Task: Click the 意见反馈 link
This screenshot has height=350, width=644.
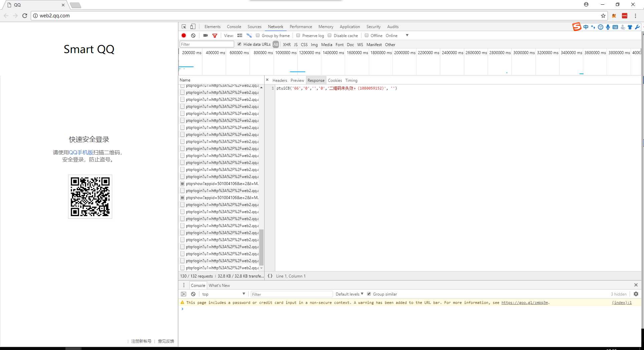Action: click(x=166, y=341)
